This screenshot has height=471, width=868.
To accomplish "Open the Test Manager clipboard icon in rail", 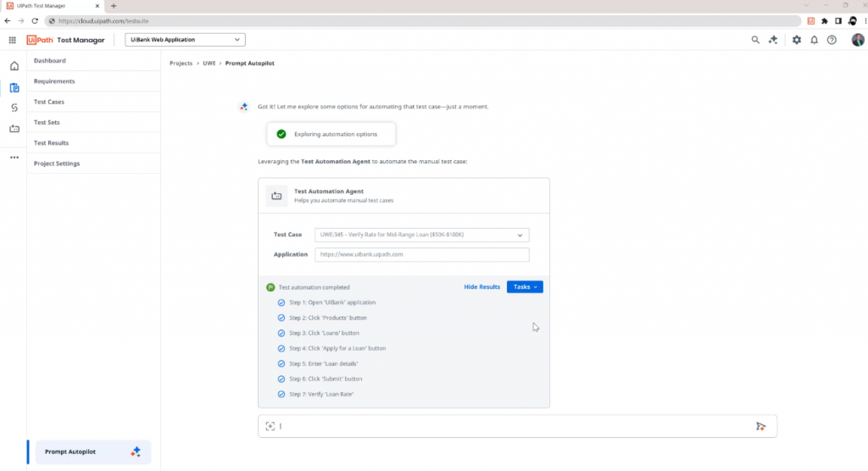I will (x=14, y=87).
